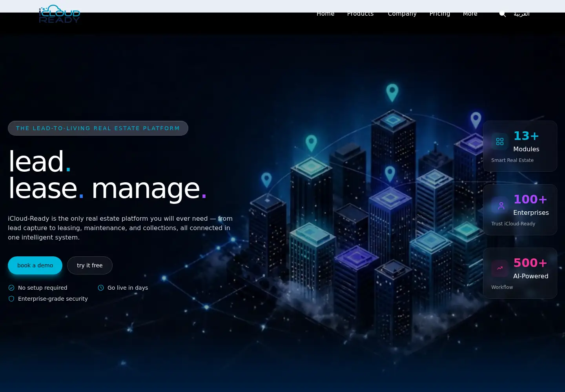Click the Trust iCloud-Ready caption
565x392 pixels.
513,224
